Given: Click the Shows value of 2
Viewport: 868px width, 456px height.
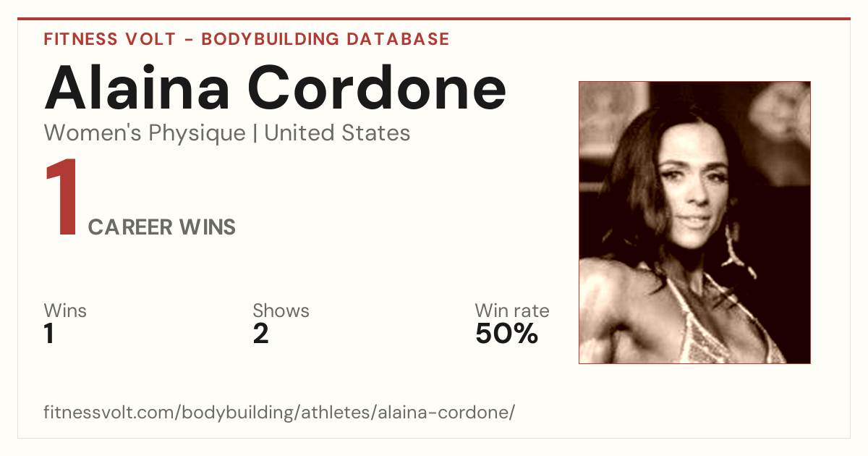Looking at the screenshot, I should click(260, 334).
